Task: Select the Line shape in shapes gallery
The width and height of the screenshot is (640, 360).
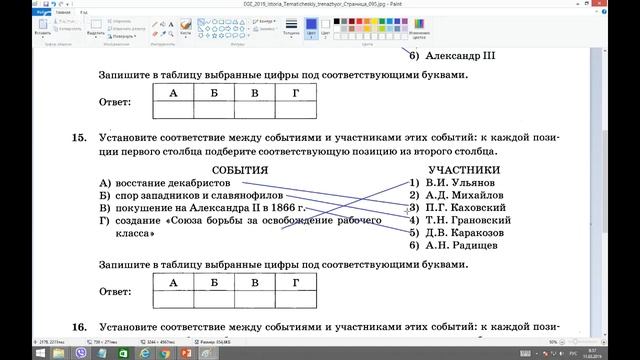Action: pos(200,22)
